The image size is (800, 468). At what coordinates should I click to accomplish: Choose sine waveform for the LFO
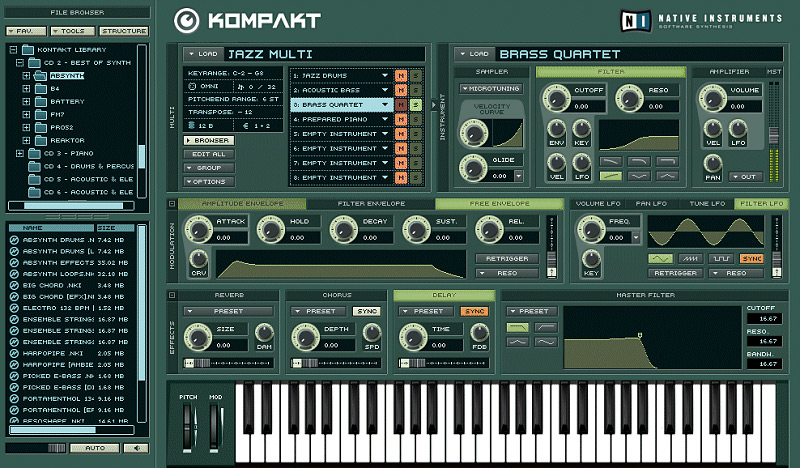pos(660,259)
